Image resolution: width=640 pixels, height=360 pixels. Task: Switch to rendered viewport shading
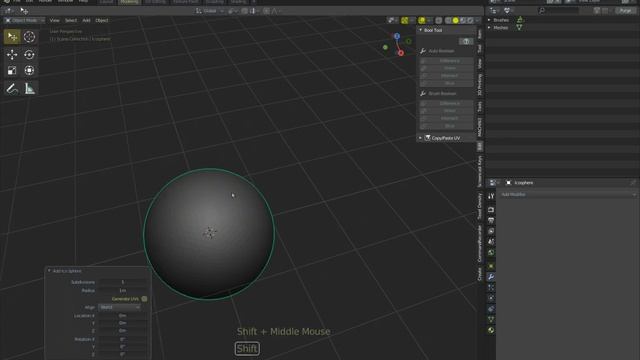[470, 20]
